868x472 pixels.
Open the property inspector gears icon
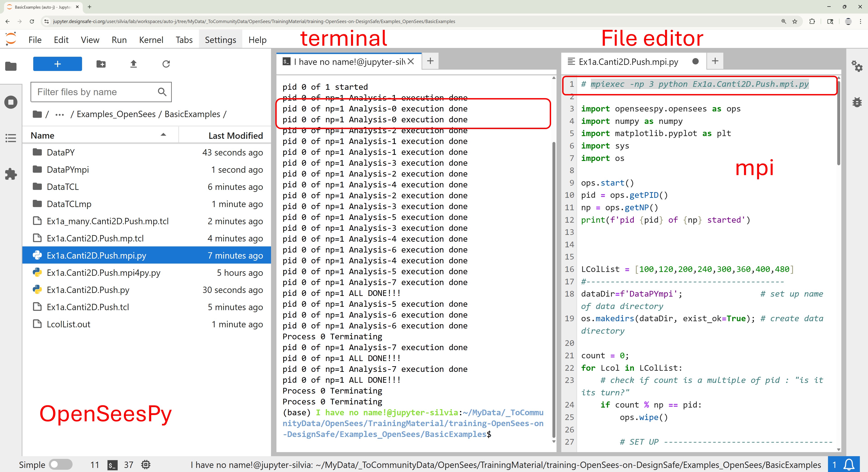tap(857, 66)
